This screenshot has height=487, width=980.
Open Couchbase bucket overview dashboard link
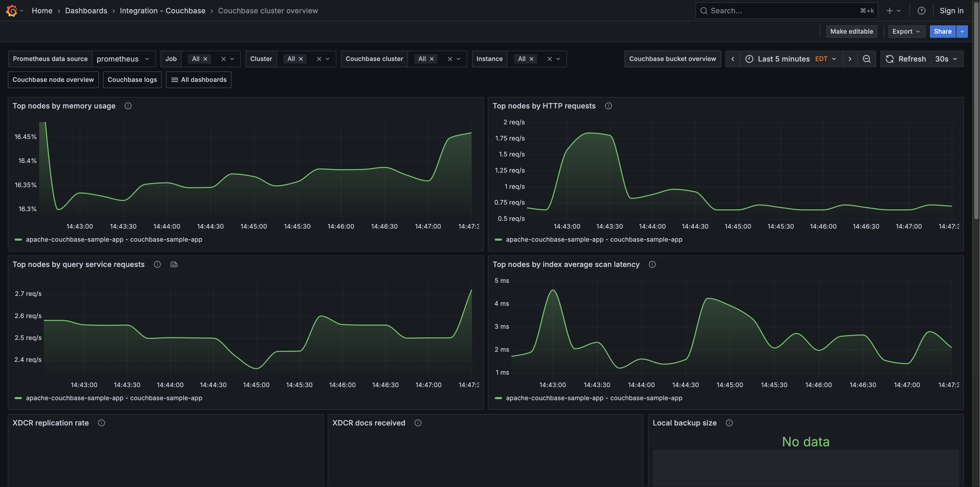click(x=672, y=59)
